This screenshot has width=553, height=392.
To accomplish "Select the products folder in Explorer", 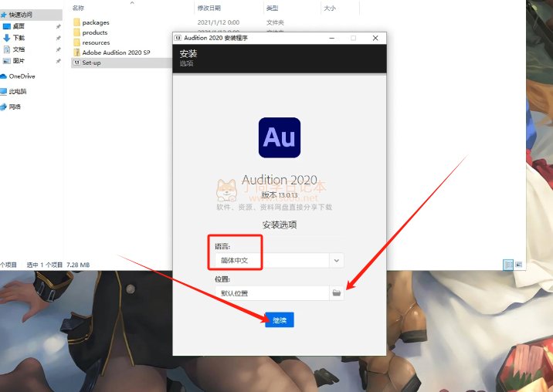I will (x=95, y=32).
